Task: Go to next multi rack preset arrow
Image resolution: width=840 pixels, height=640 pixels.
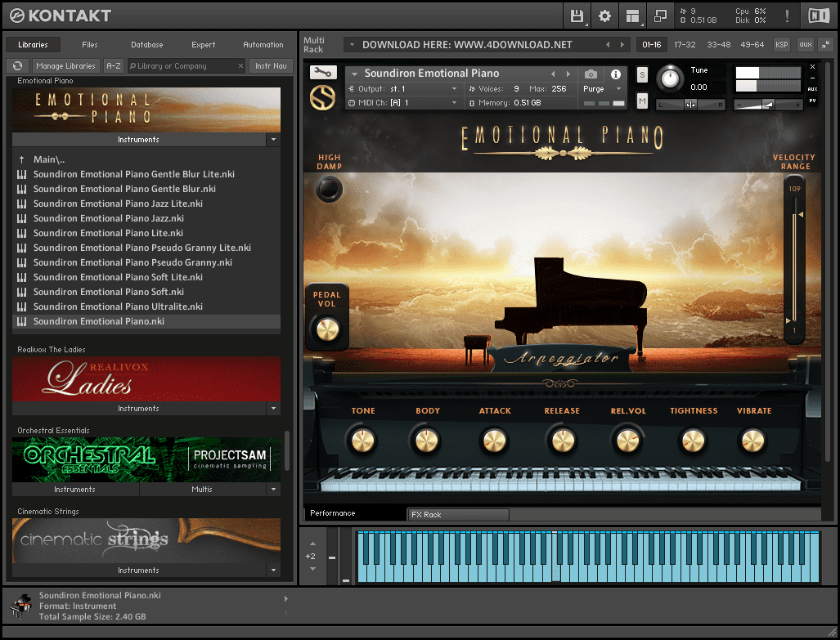Action: pyautogui.click(x=622, y=45)
